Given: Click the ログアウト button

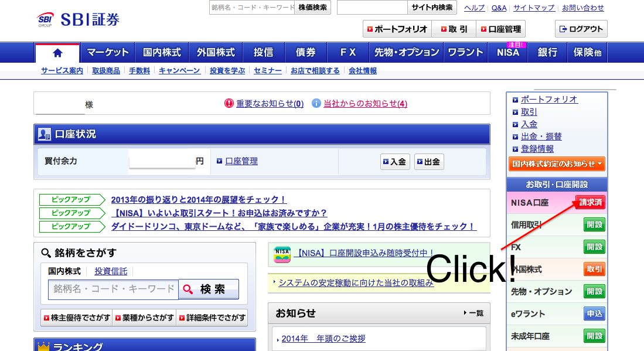Looking at the screenshot, I should point(581,29).
